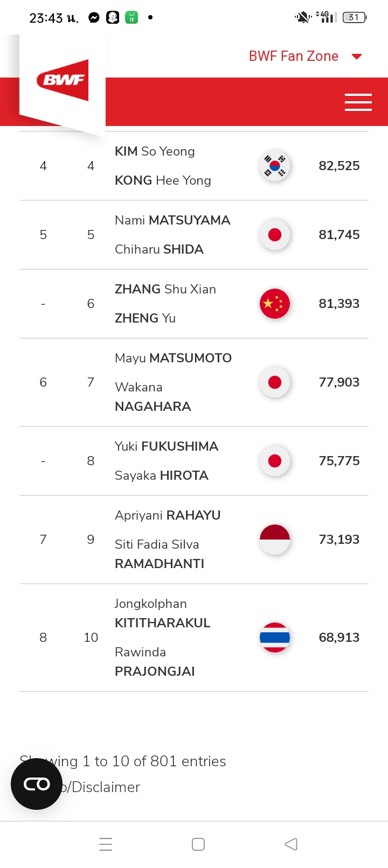Expand the BWF Fan Zone dropdown arrow

pyautogui.click(x=357, y=57)
